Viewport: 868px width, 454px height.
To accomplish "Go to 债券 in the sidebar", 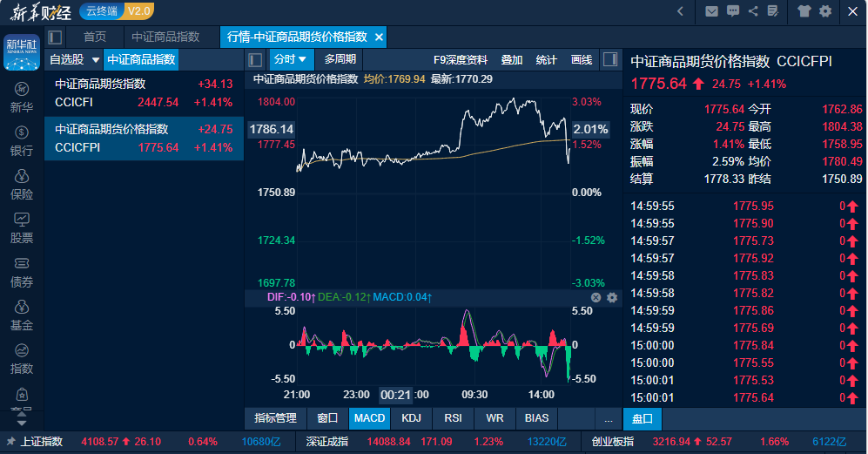I will (22, 271).
